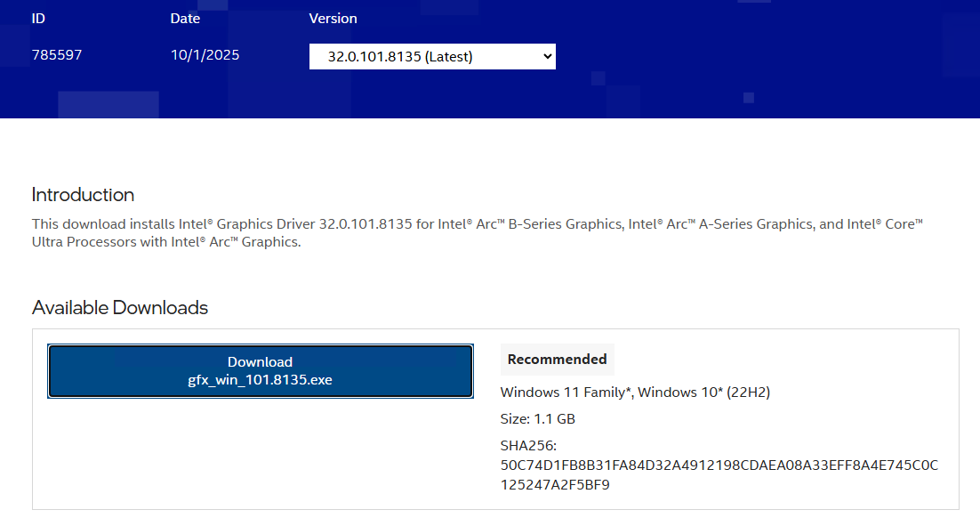Click the hash line ending in 125247A2F5BF9
Screen dimensions: 980x518
[555, 485]
